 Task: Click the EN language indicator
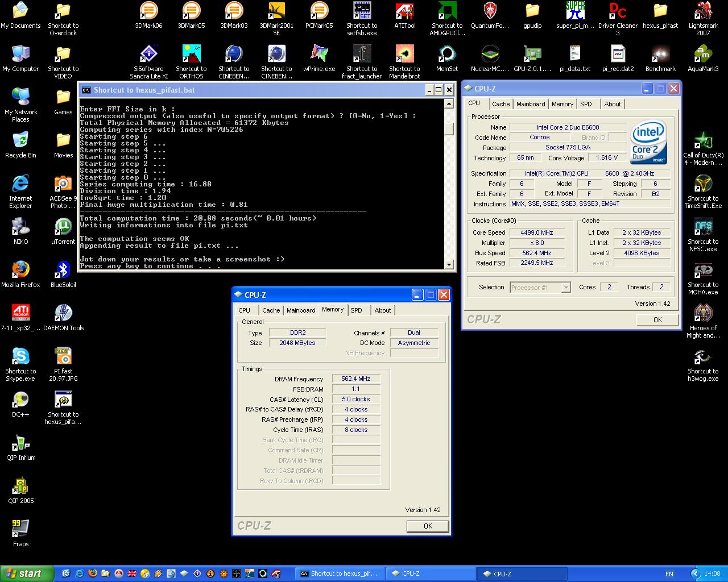(669, 574)
